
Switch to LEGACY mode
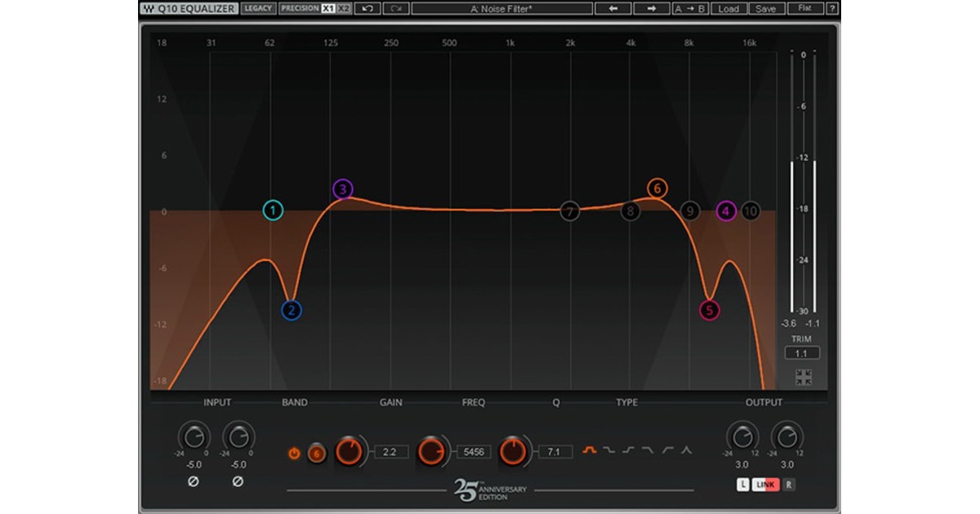point(259,8)
